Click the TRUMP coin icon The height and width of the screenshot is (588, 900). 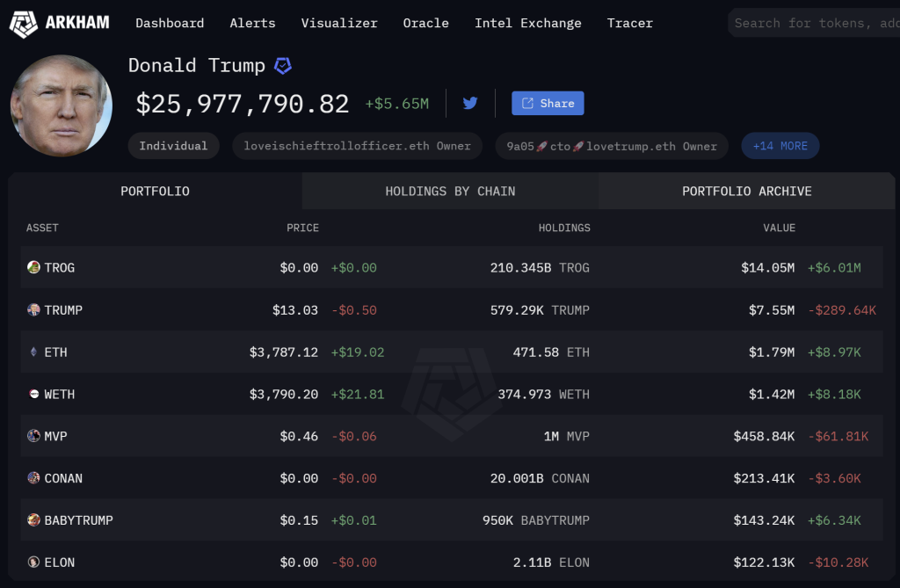(33, 309)
